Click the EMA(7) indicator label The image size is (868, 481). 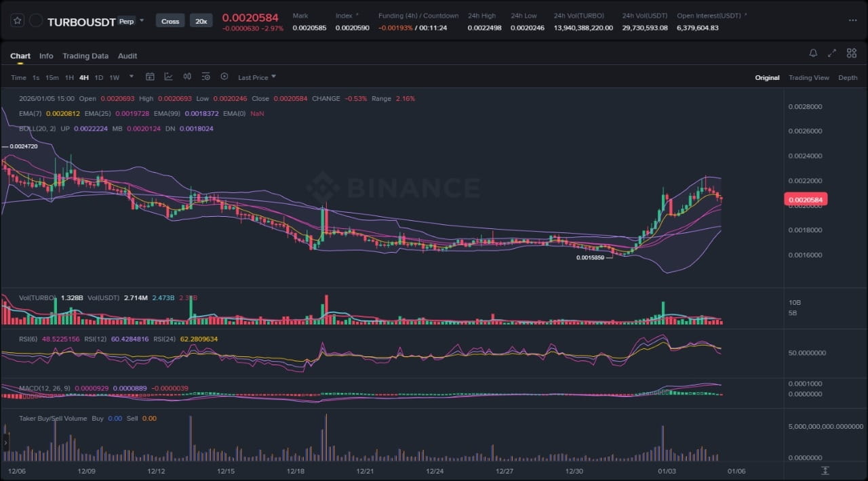pyautogui.click(x=31, y=113)
